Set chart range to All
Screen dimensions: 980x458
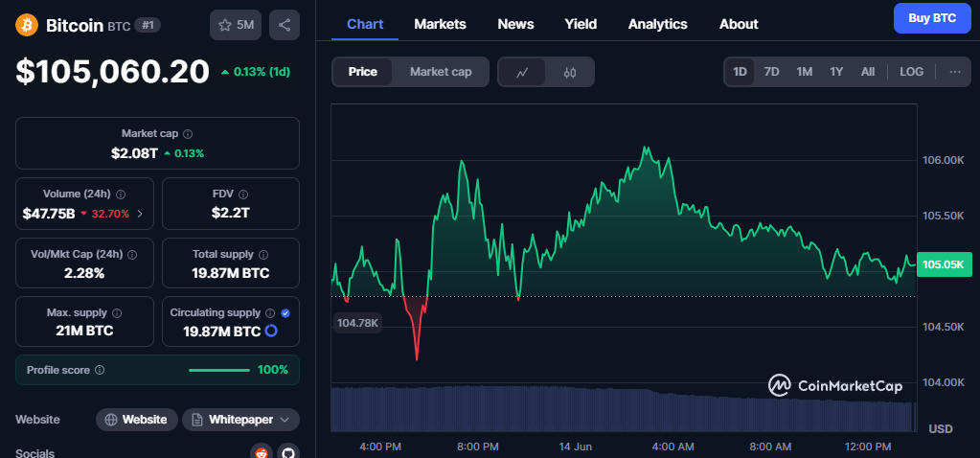click(x=868, y=72)
